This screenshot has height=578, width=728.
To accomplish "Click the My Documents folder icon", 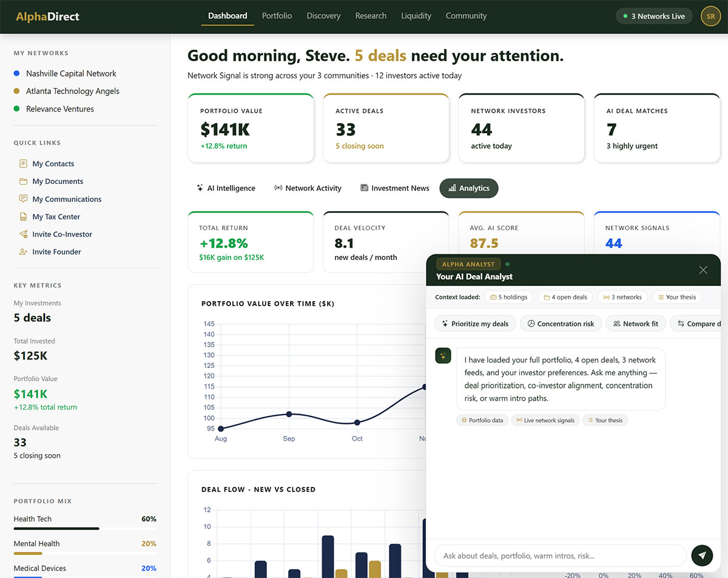I will point(23,182).
